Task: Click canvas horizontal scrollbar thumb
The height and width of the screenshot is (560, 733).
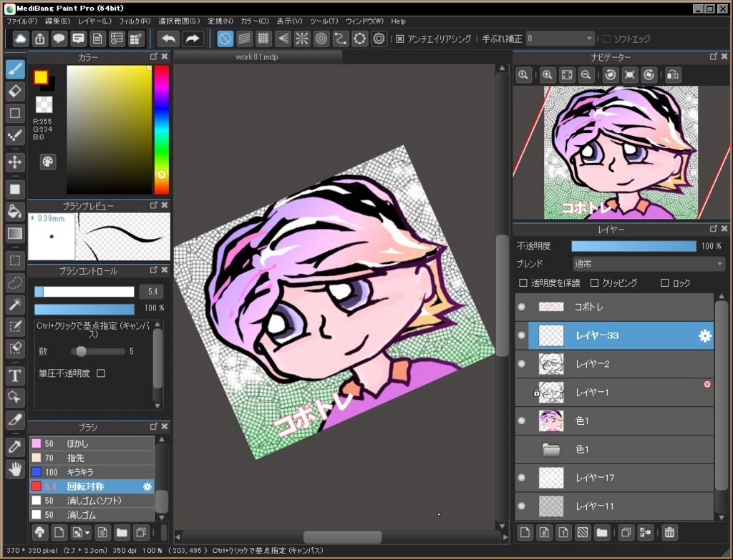Action: (x=343, y=538)
